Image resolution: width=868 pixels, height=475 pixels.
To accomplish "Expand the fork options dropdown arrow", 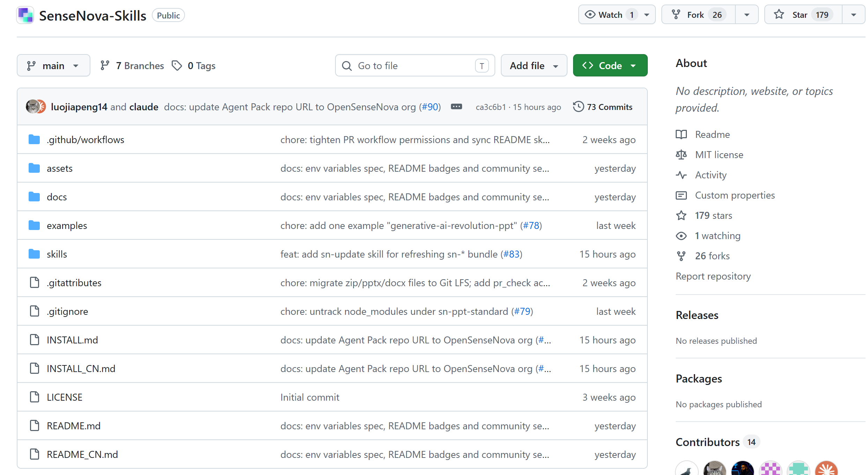I will 747,15.
